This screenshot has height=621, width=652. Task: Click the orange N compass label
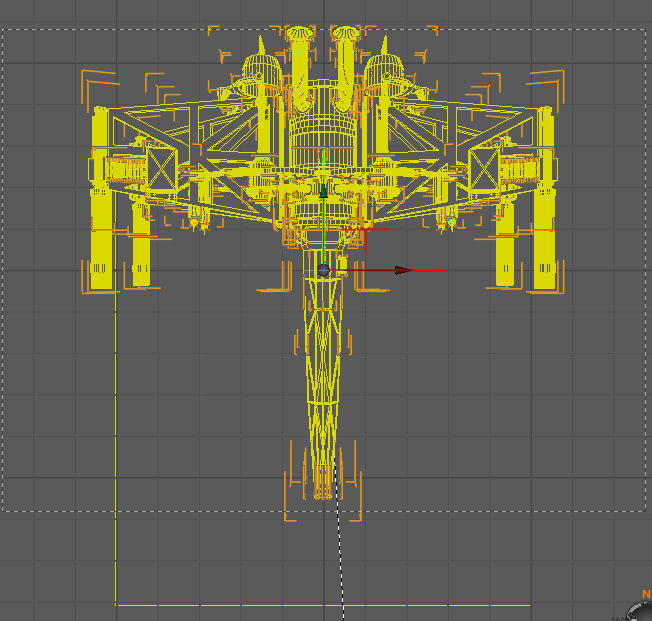point(646,594)
